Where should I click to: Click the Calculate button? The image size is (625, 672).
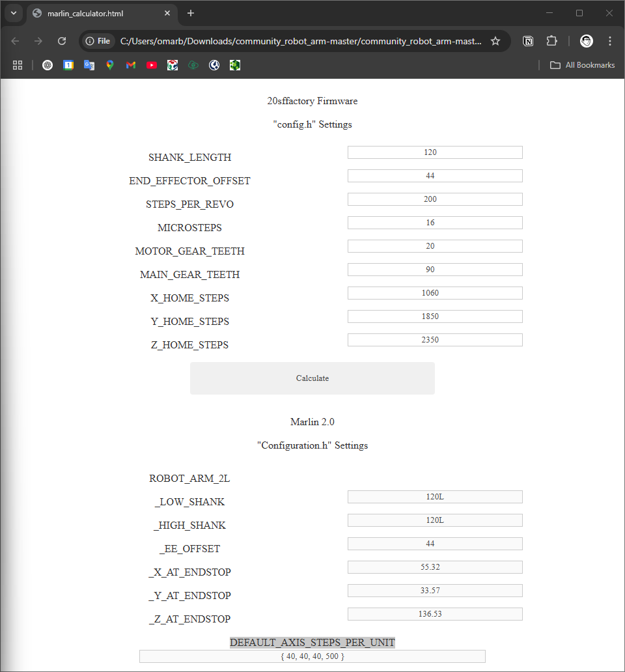point(312,378)
